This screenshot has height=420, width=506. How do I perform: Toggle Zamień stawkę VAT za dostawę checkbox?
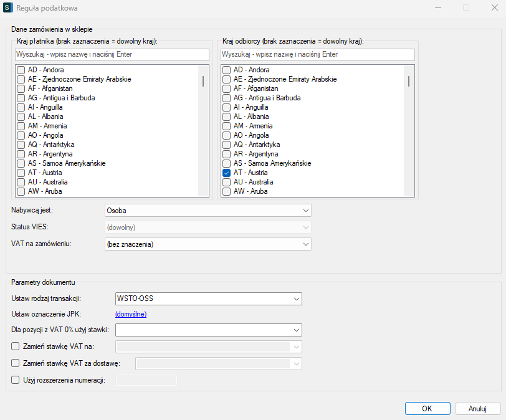(16, 363)
